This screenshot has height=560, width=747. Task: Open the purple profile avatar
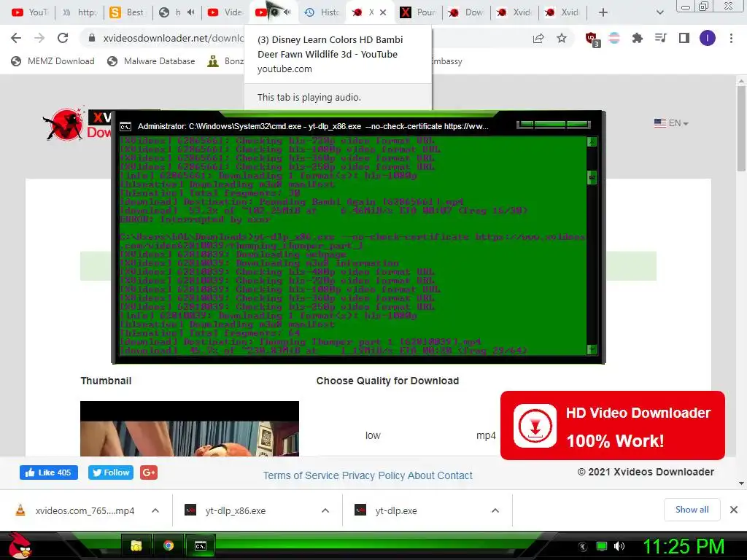click(x=708, y=38)
